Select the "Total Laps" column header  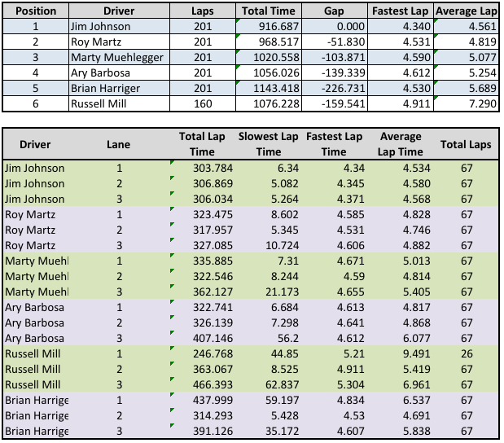pos(466,144)
